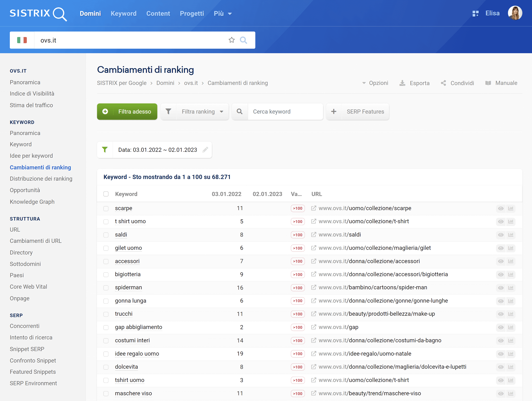Viewport: 532px width, 401px height.
Task: Open Elisa's profile avatar
Action: 515,13
